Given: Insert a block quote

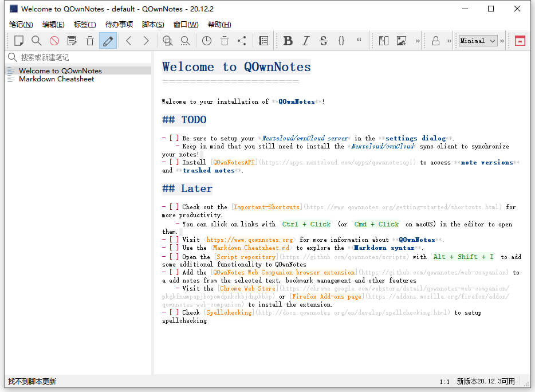Looking at the screenshot, I should tap(359, 41).
